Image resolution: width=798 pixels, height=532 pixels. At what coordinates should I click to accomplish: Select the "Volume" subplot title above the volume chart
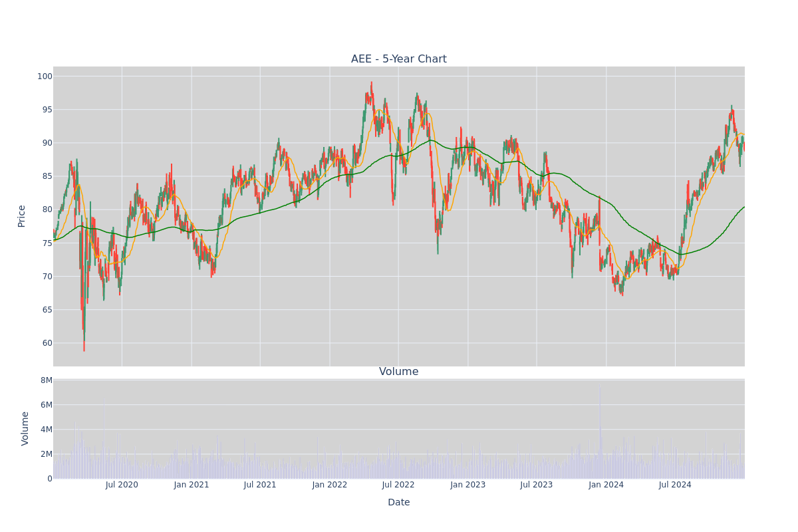399,372
